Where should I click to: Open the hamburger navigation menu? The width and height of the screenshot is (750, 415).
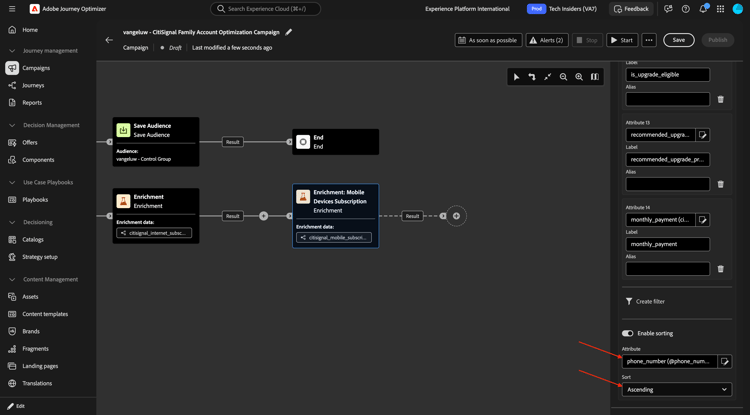tap(12, 9)
